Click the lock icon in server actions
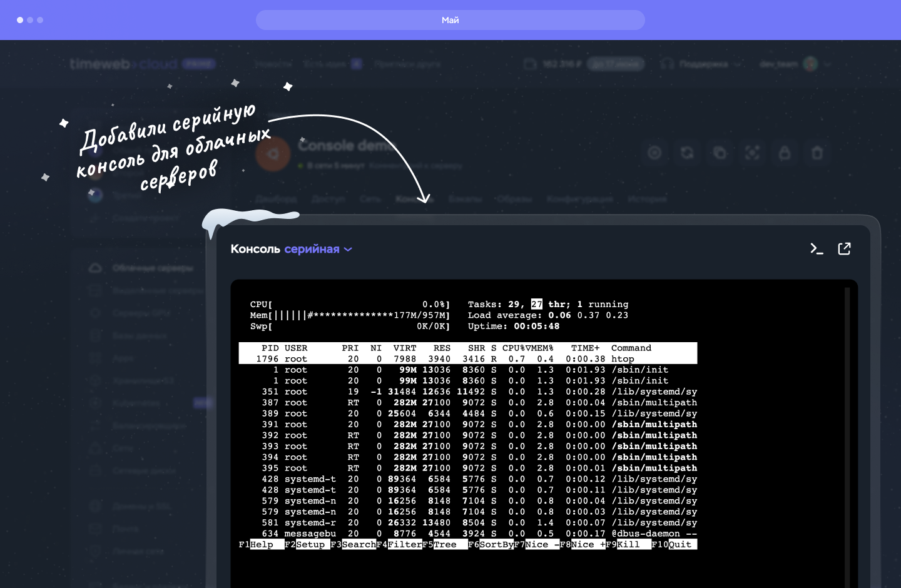The image size is (901, 588). [x=785, y=153]
